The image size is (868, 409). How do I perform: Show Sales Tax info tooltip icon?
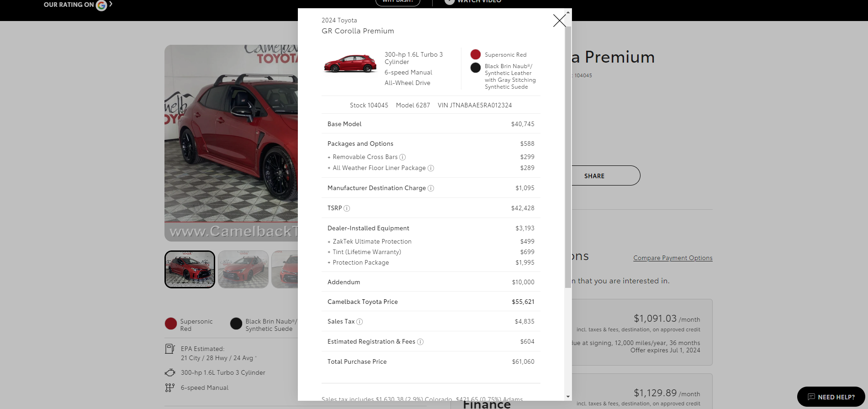click(x=360, y=322)
